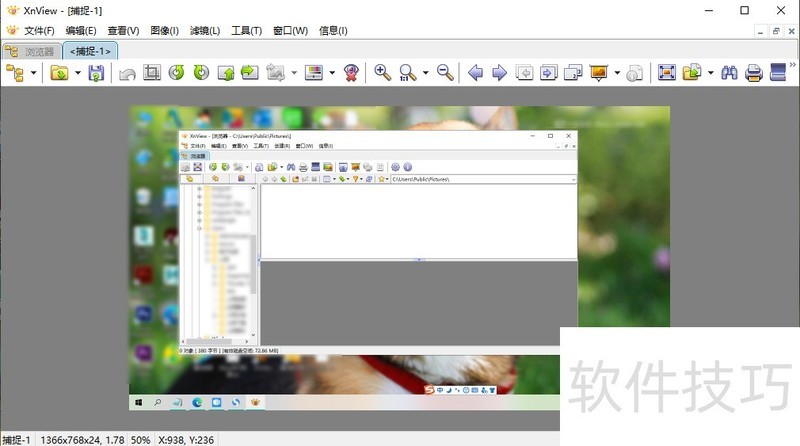The image size is (800, 446).
Task: Expand the resize icon dropdown arrow
Action: tap(294, 73)
